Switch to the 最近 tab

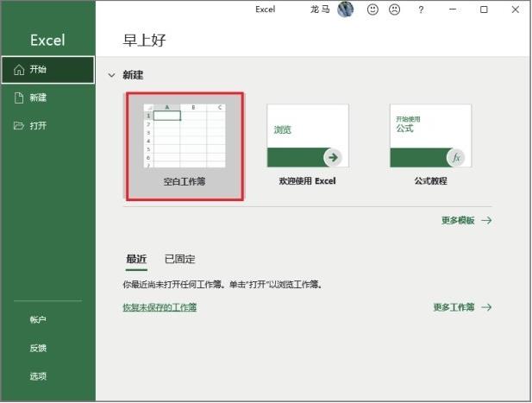[136, 260]
